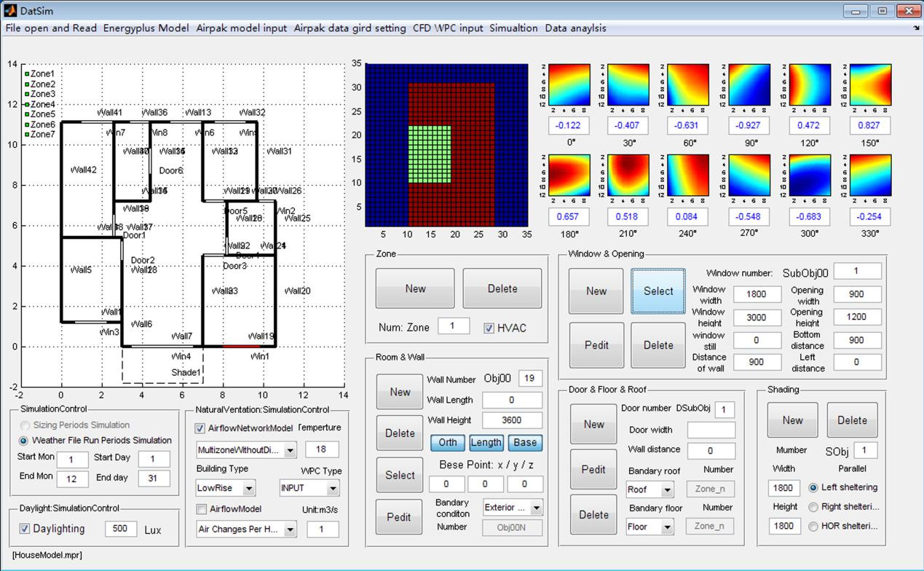Toggle the HVAC checkbox
Viewport: 924px width, 571px height.
tap(489, 328)
